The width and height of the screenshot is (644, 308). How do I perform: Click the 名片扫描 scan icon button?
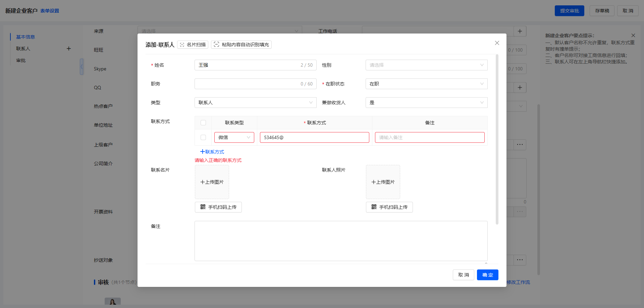click(193, 45)
